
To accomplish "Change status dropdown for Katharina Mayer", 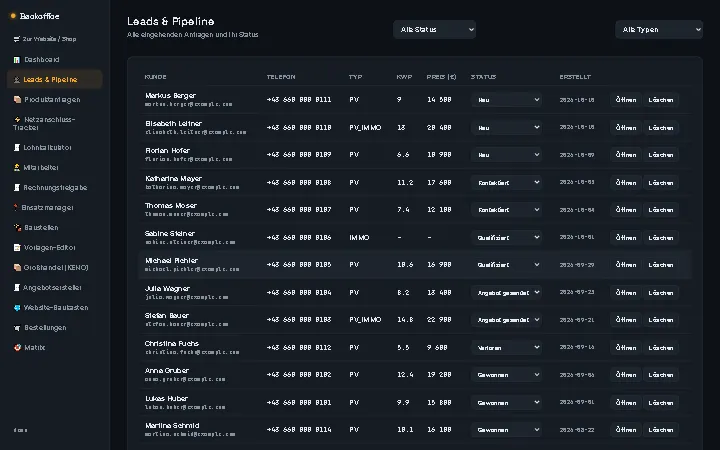I will [506, 182].
